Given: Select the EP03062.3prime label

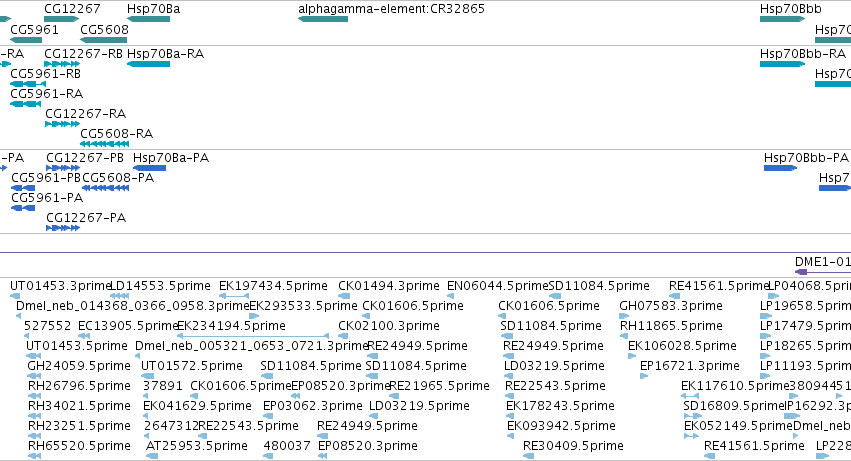Looking at the screenshot, I should click(x=313, y=406).
